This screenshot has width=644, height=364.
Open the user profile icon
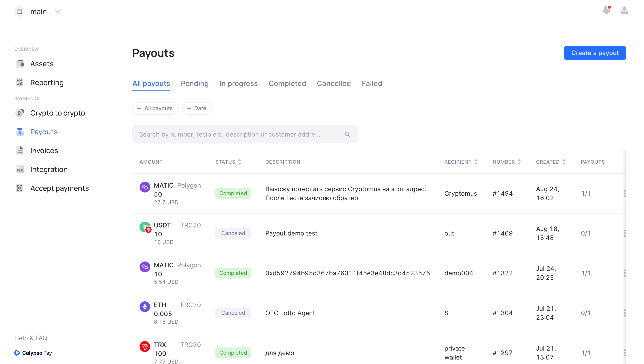(x=624, y=10)
